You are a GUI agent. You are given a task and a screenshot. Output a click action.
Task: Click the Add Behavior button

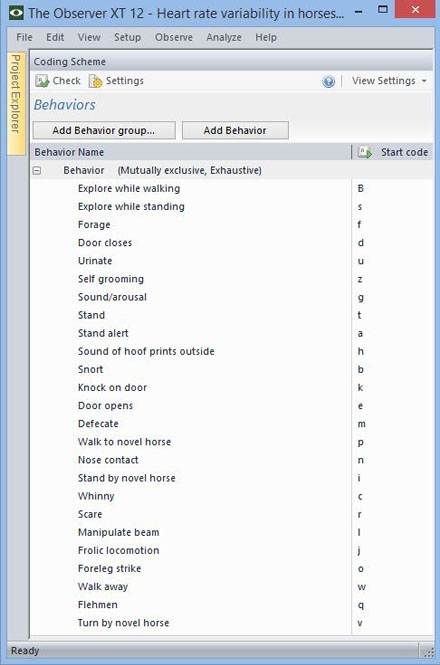[235, 130]
